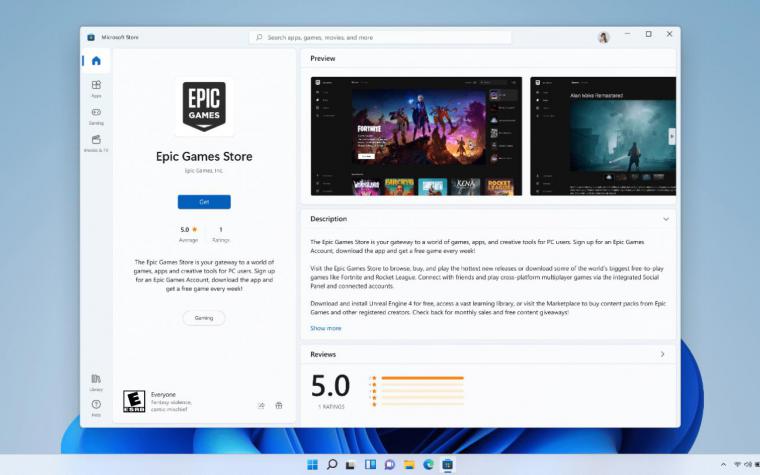Open the Fortnite preview screenshot
The width and height of the screenshot is (760, 475).
click(416, 136)
